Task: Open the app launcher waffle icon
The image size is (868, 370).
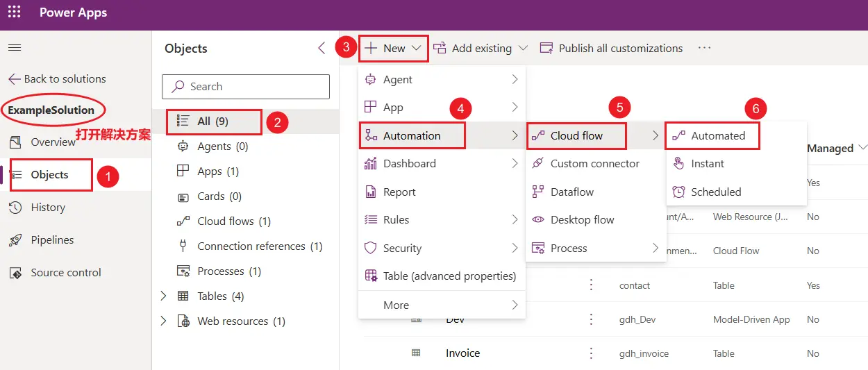Action: [x=14, y=12]
